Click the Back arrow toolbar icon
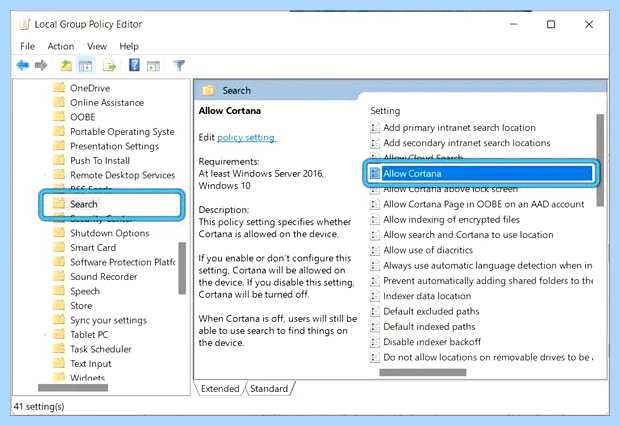The width and height of the screenshot is (620, 426). (23, 65)
